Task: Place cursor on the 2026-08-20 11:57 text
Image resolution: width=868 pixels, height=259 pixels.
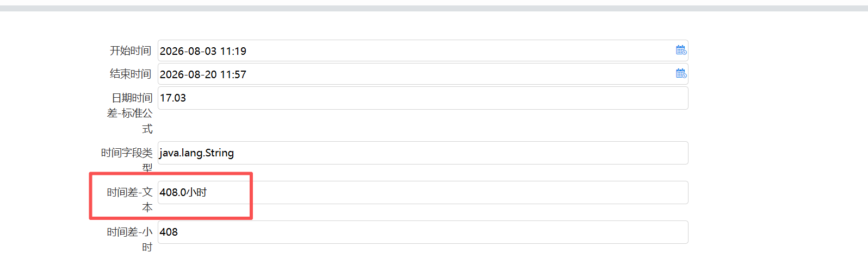Action: point(203,74)
